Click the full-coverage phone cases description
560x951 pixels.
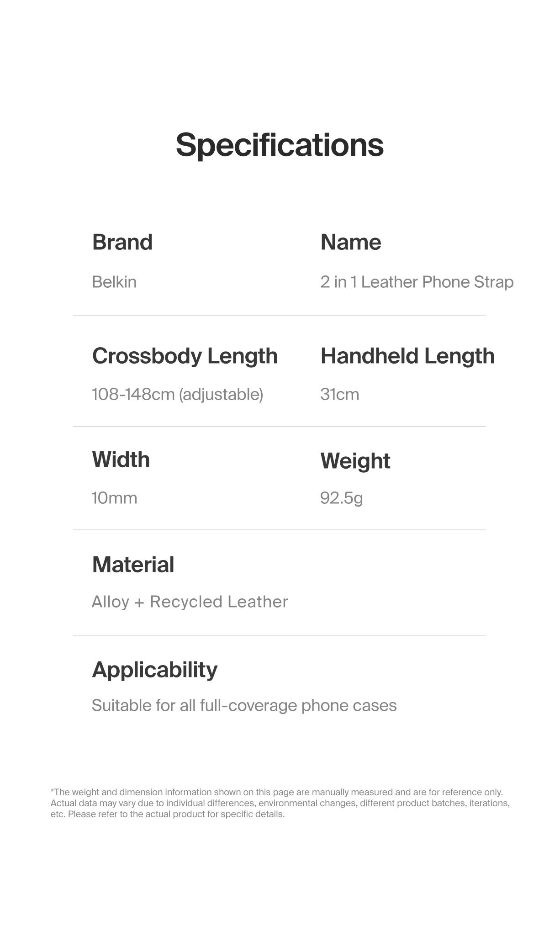[x=244, y=706]
